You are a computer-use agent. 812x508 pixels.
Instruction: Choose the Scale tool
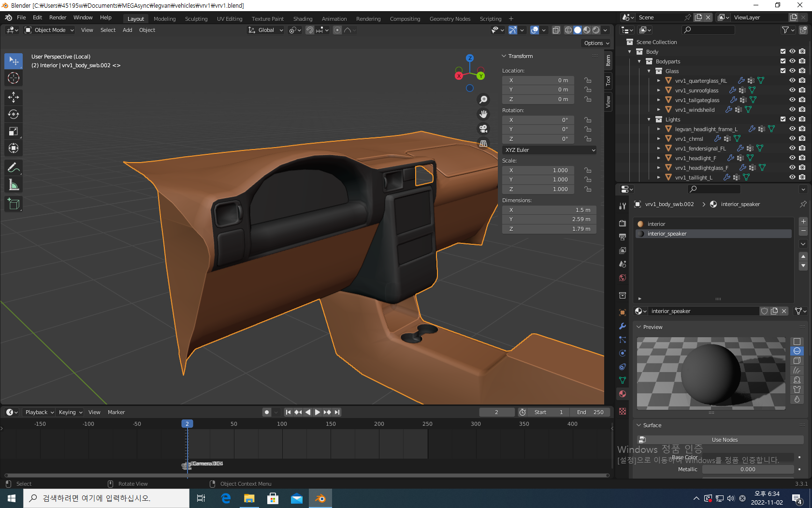[14, 132]
